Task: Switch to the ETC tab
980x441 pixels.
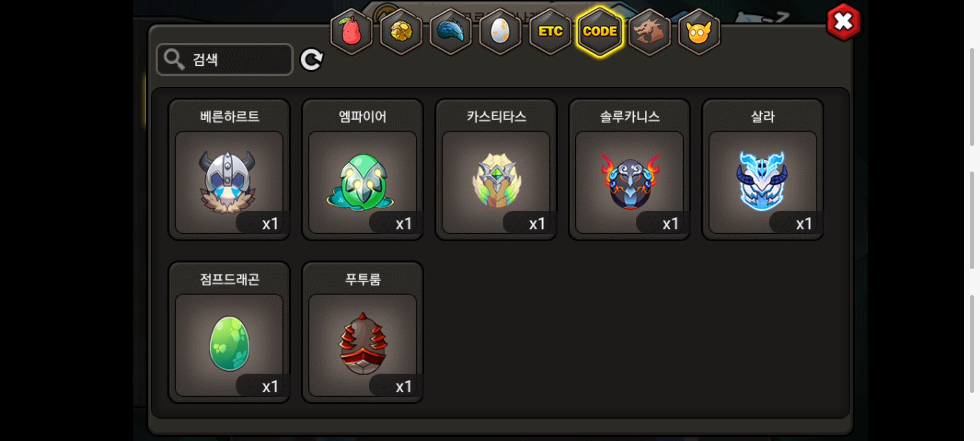Action: 550,32
